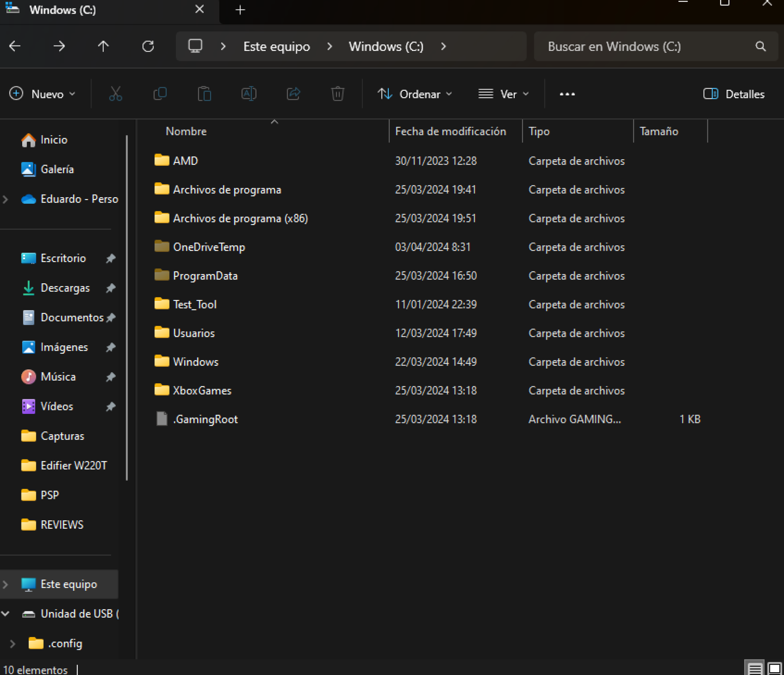Open the Ordenar dropdown menu

(x=415, y=94)
